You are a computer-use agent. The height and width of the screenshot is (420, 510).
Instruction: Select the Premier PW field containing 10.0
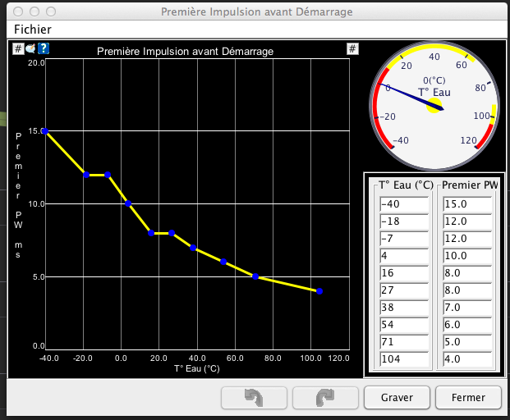(467, 256)
